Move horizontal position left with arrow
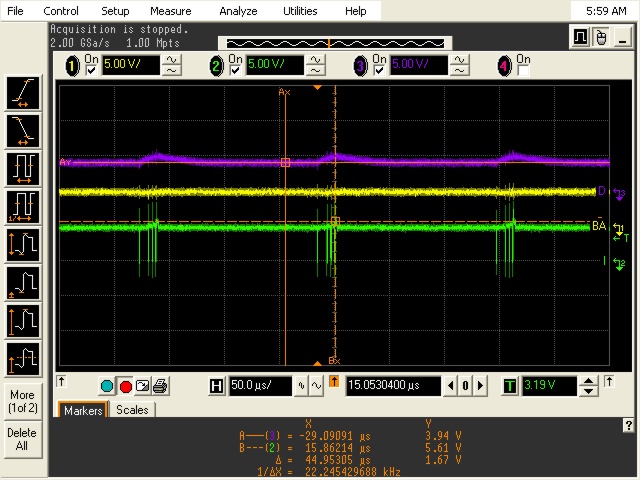 point(451,386)
